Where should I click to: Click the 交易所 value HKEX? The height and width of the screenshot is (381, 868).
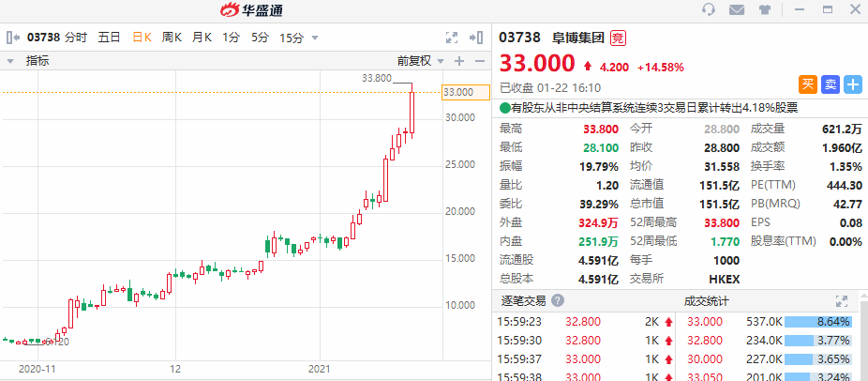coord(724,279)
